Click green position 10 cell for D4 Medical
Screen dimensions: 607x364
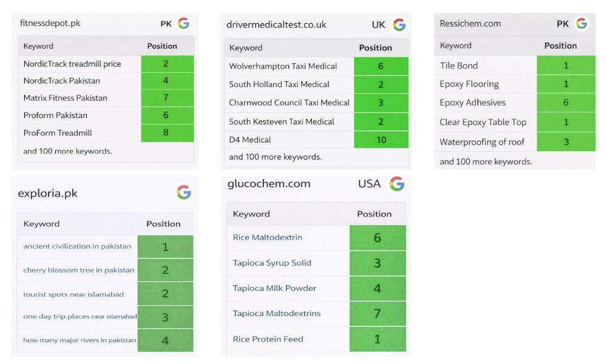tap(381, 140)
